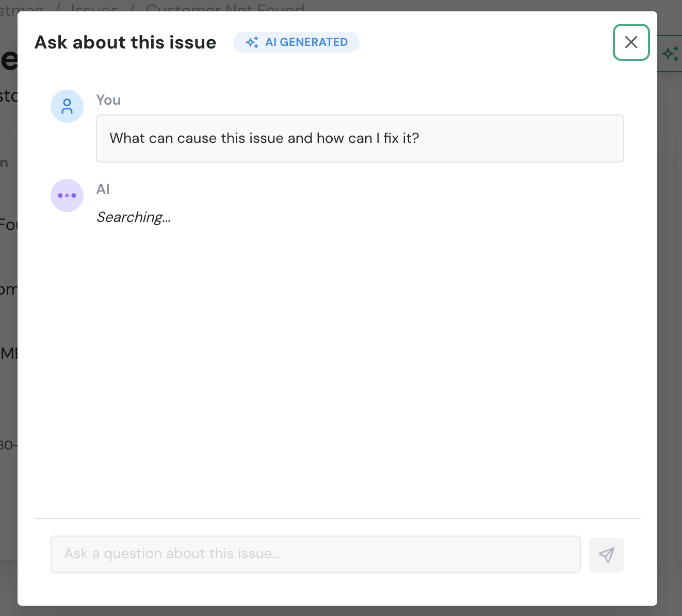
Task: Submit a question using the send button
Action: point(606,555)
